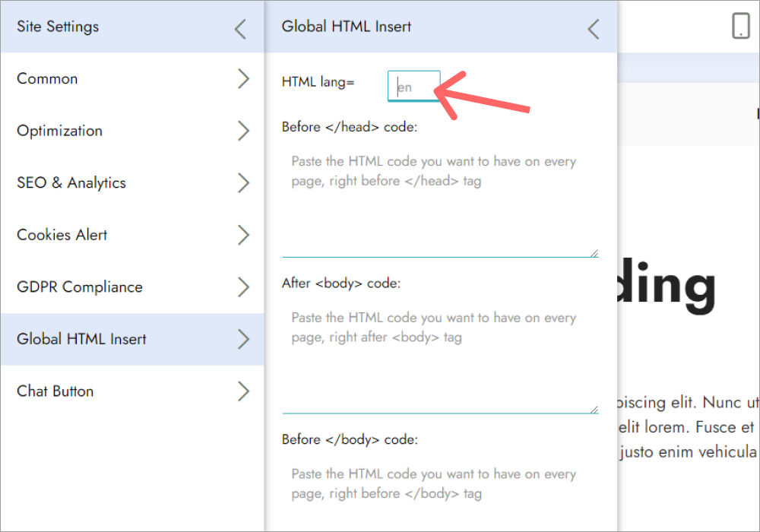
Task: Click inside the HTML lang input box
Action: click(x=413, y=86)
